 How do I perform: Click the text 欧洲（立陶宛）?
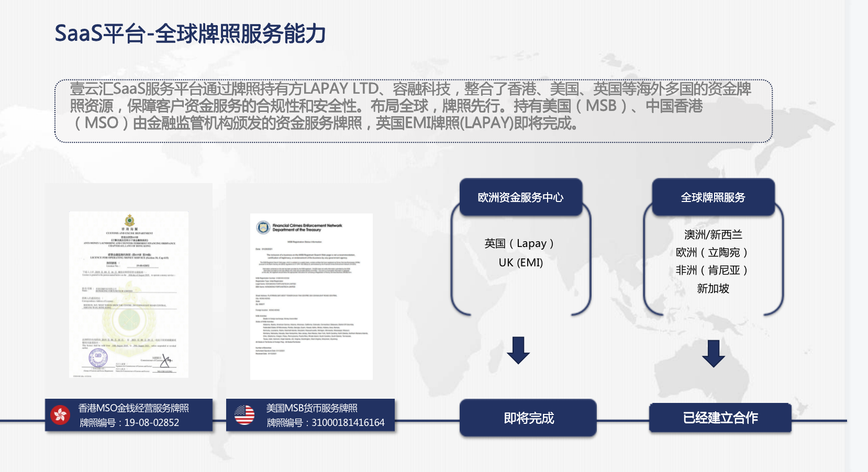point(712,252)
